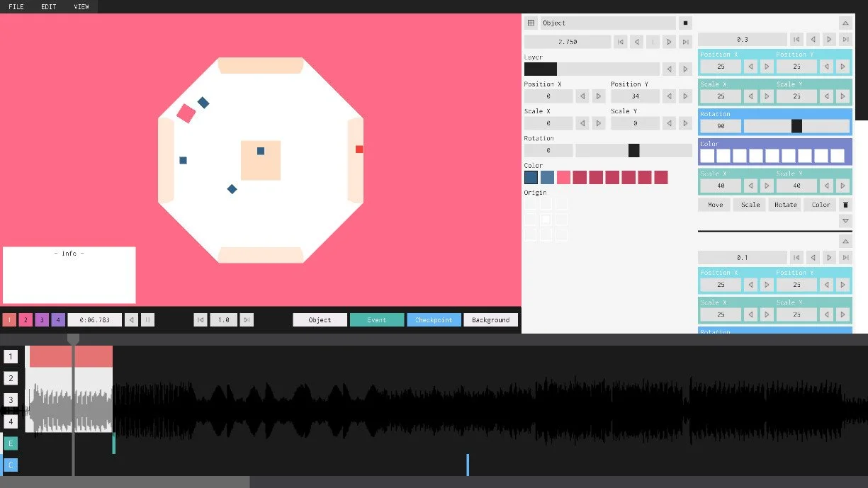Toggle timeline layer 1 button
868x488 pixels.
[x=11, y=356]
